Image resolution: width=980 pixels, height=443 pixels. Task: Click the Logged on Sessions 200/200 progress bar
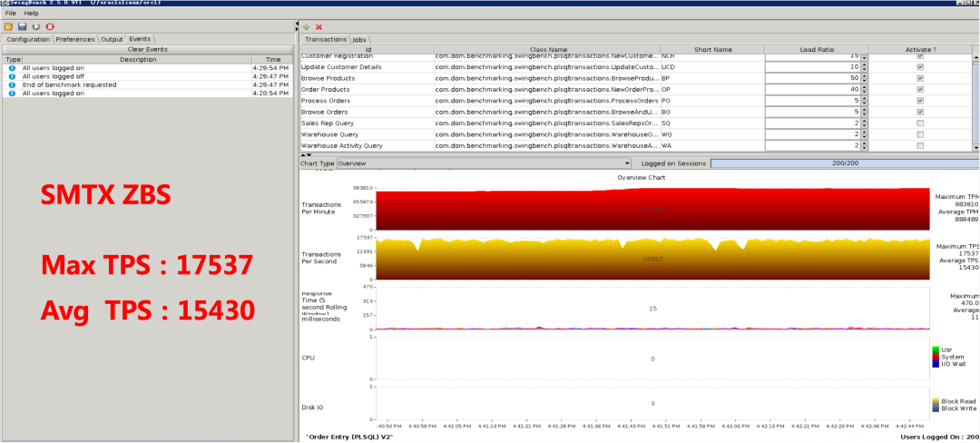(844, 163)
